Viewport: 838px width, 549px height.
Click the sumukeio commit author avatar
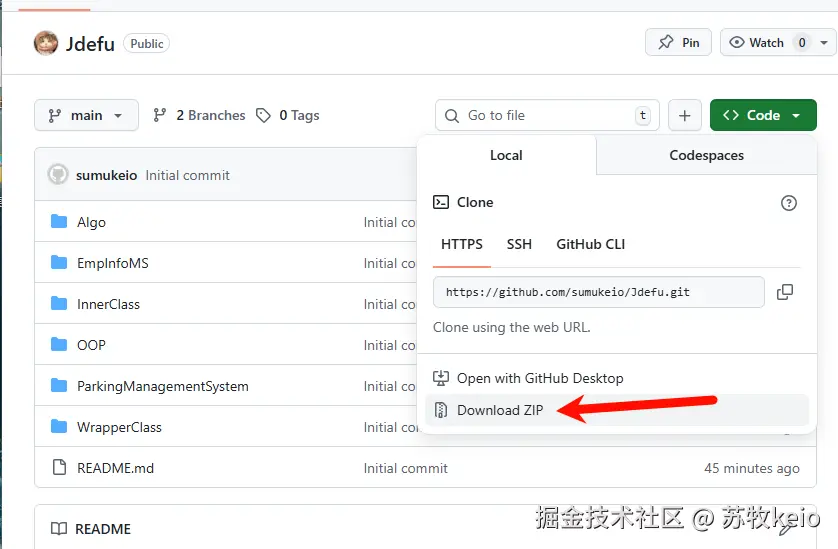point(58,174)
